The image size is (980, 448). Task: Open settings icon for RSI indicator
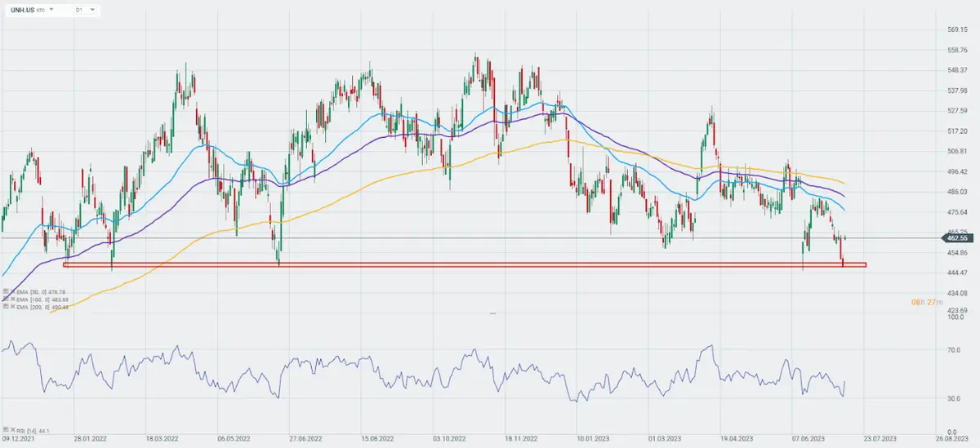click(x=5, y=430)
